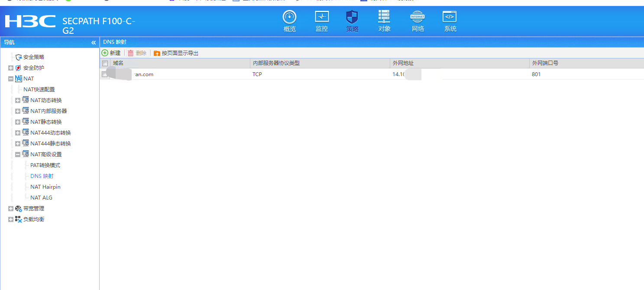Expand the NAT动态转换 node
Viewport: 644px width, 290px height.
click(x=18, y=100)
